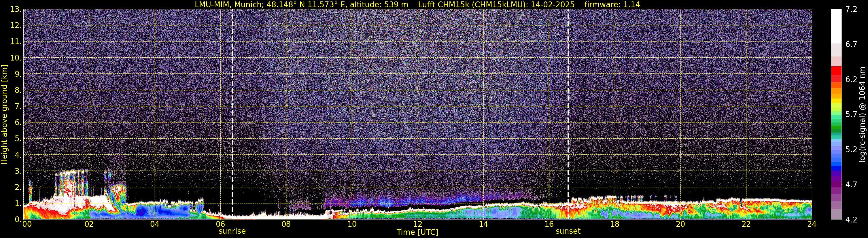Image resolution: width=868 pixels, height=238 pixels.
Task: Click the 4.7 value on the colorbar
Action: coord(851,185)
